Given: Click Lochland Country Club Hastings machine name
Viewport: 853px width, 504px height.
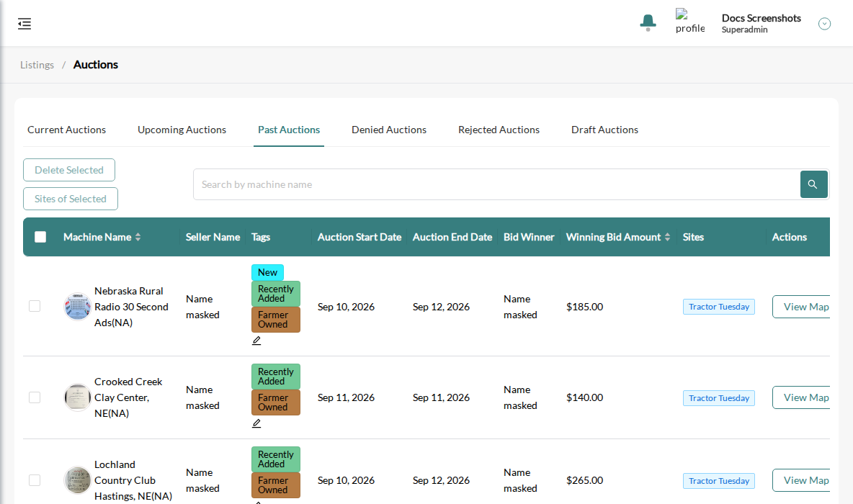Looking at the screenshot, I should pos(133,480).
